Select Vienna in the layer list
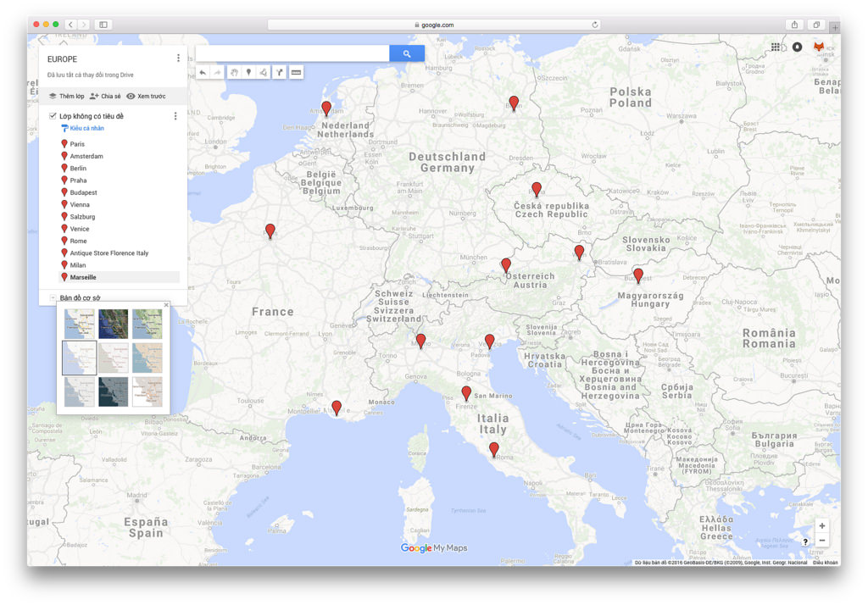868x605 pixels. (80, 205)
